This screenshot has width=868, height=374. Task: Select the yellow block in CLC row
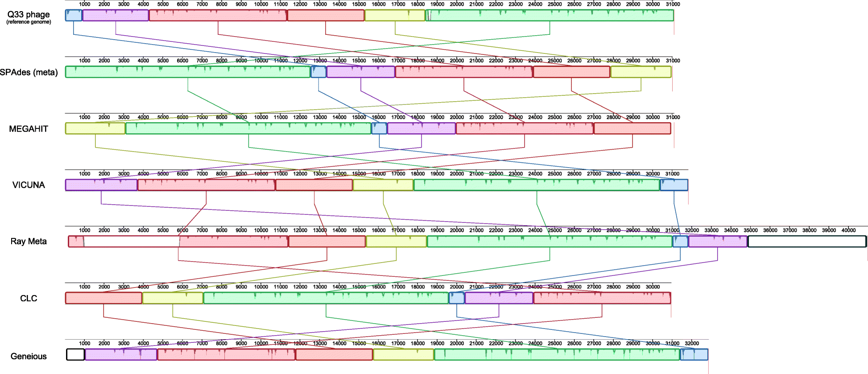coord(173,298)
